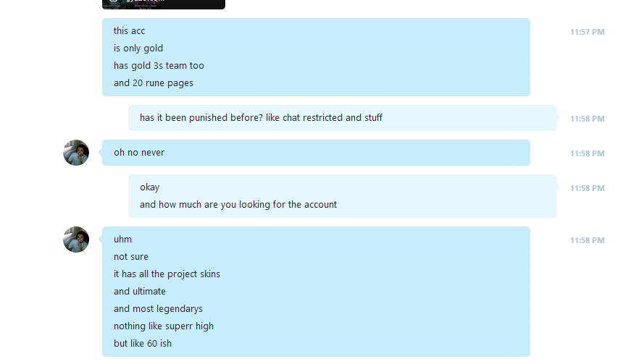The image size is (644, 364).
Task: Select the "but like 60 ish" message
Action: coord(143,344)
